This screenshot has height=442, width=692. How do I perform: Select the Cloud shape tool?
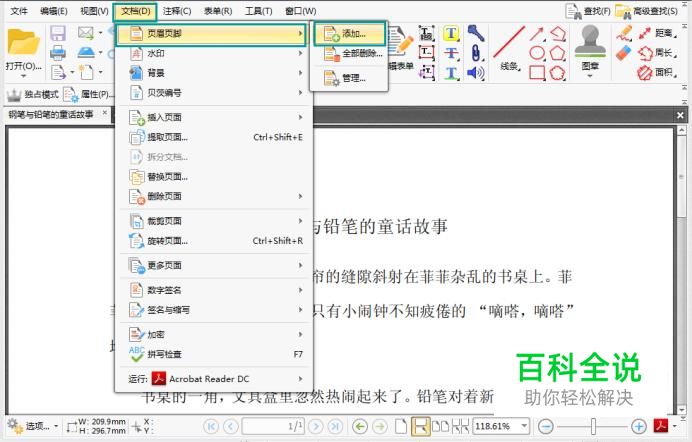(x=558, y=73)
